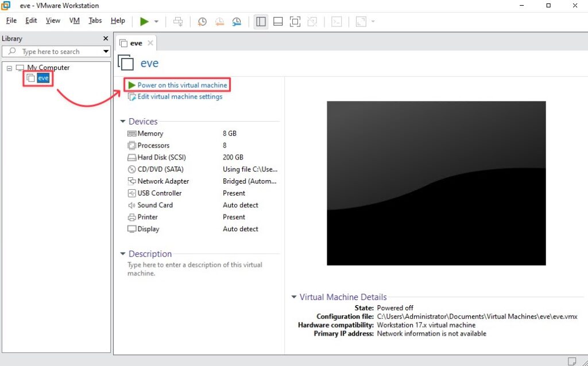The height and width of the screenshot is (366, 588).
Task: Open the power options dropdown arrow
Action: point(156,22)
